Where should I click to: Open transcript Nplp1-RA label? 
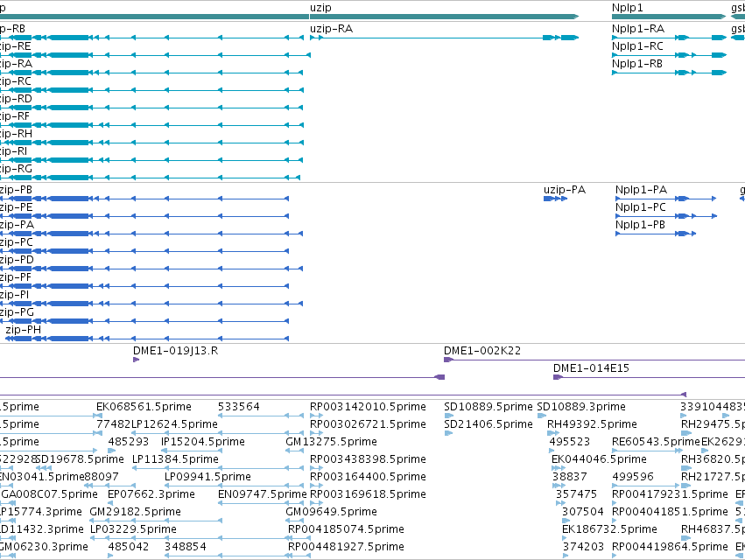point(638,29)
